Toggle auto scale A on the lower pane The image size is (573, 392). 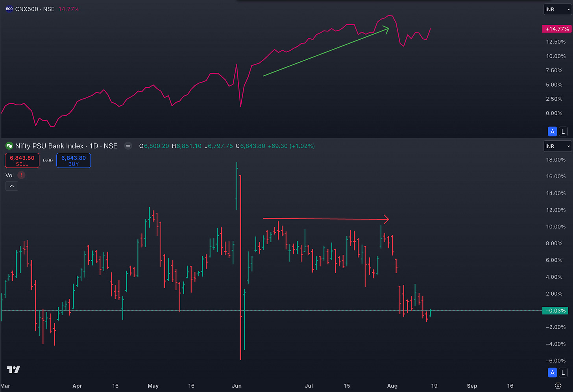point(553,373)
